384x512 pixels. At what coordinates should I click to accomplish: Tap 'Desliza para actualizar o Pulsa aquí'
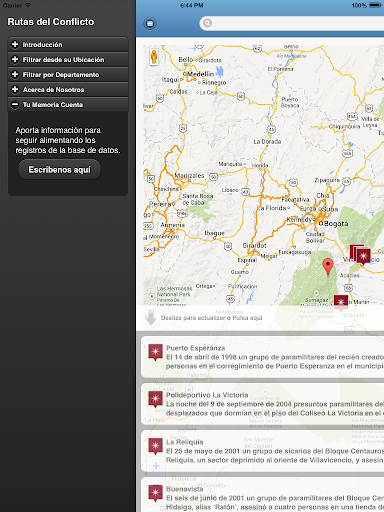pyautogui.click(x=211, y=318)
